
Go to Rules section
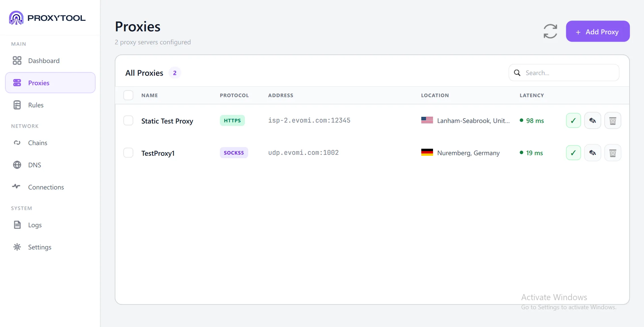click(50, 105)
